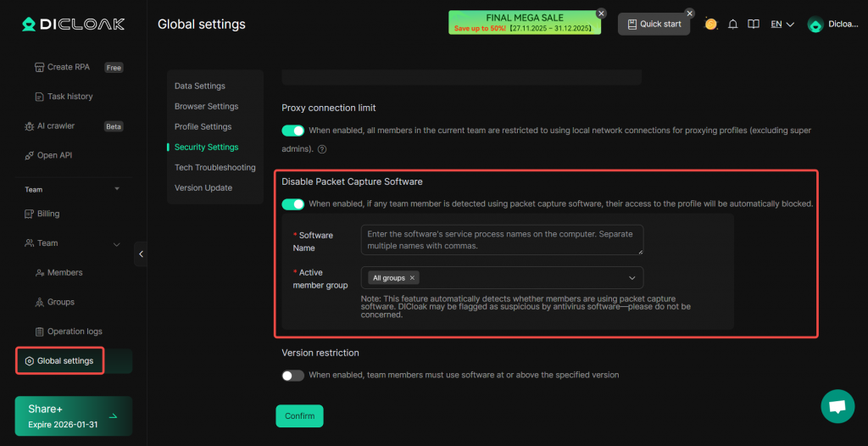Screen dimensions: 868x446
Task: Open the documentation book icon
Action: point(753,25)
